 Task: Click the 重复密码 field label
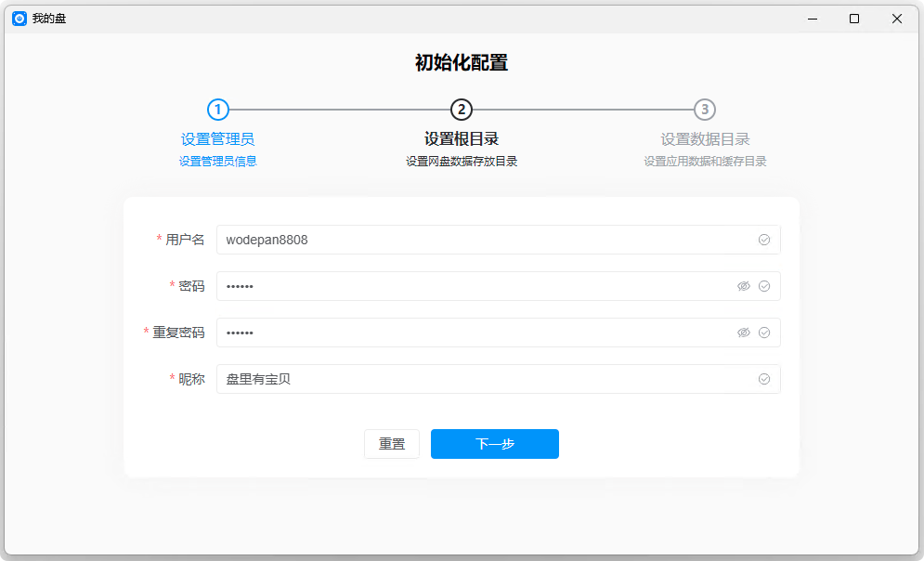point(178,333)
